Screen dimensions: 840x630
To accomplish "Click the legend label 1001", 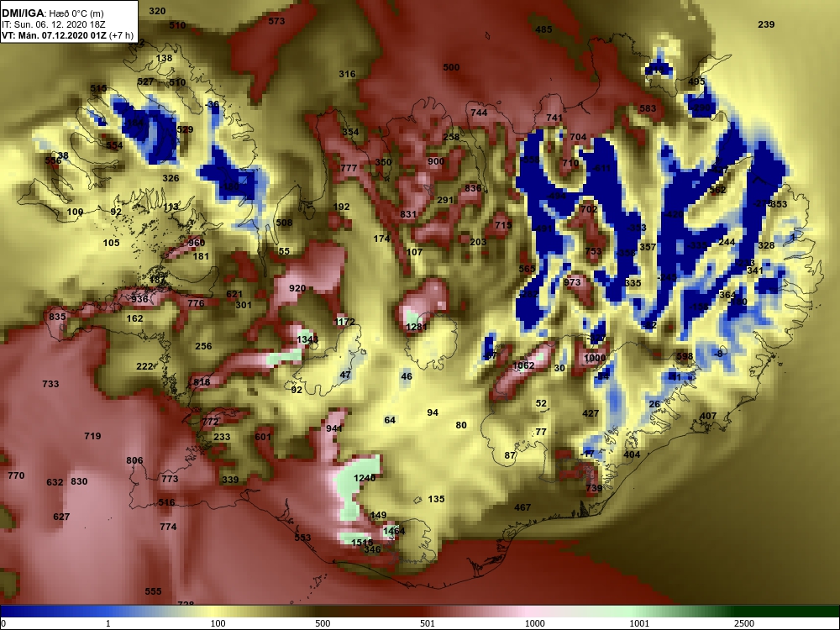I will (639, 623).
